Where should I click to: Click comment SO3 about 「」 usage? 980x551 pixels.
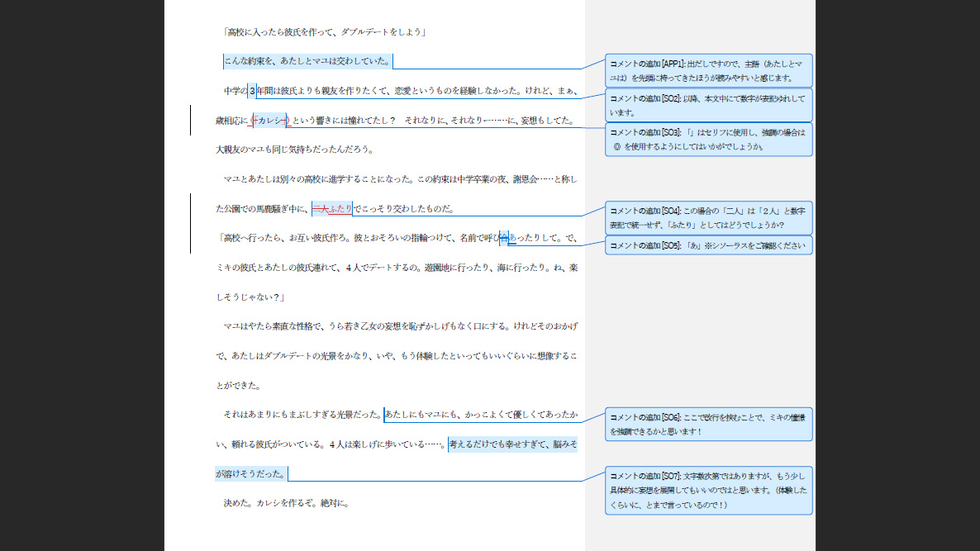[x=708, y=139]
